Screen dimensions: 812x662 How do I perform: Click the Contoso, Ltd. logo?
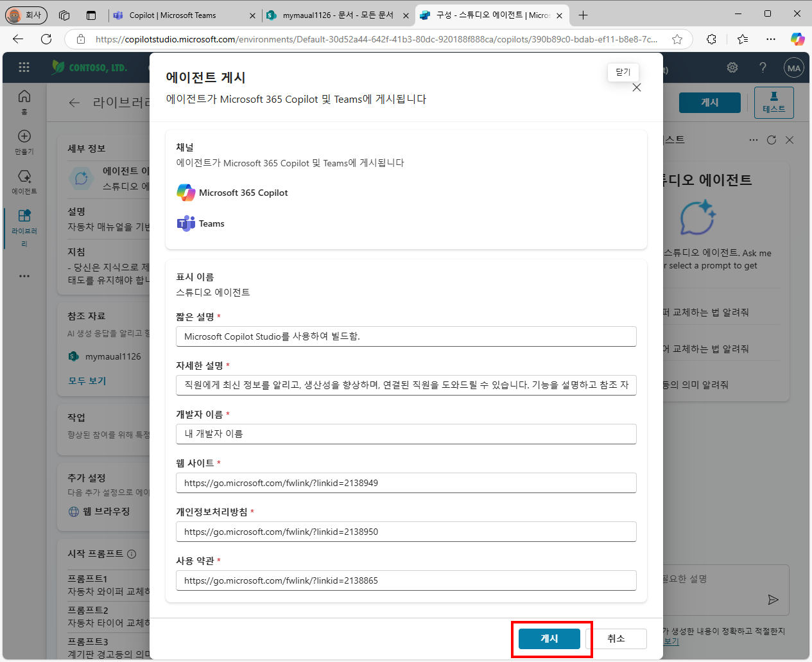tap(89, 67)
